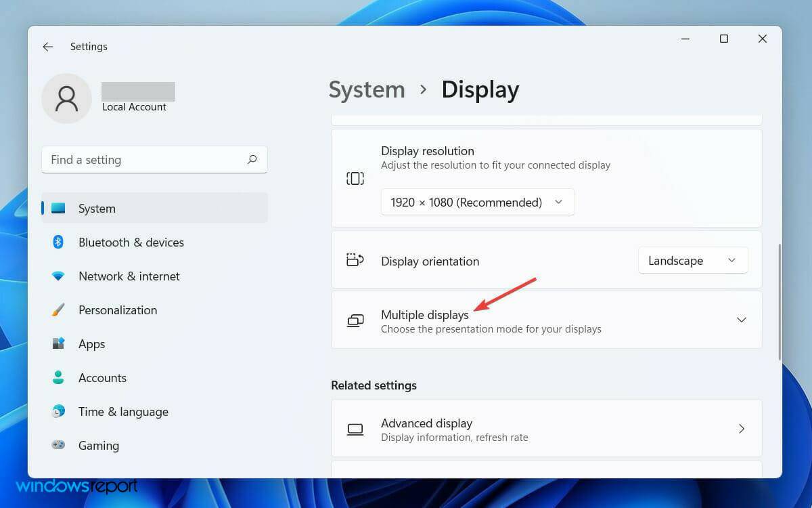Select the Network & internet globe icon
This screenshot has width=812, height=508.
pyautogui.click(x=58, y=276)
